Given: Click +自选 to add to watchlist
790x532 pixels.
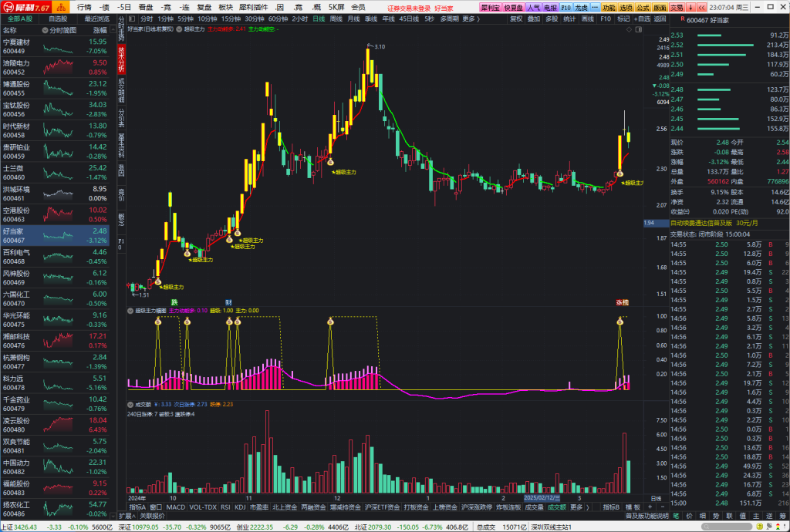Looking at the screenshot, I should (x=643, y=19).
